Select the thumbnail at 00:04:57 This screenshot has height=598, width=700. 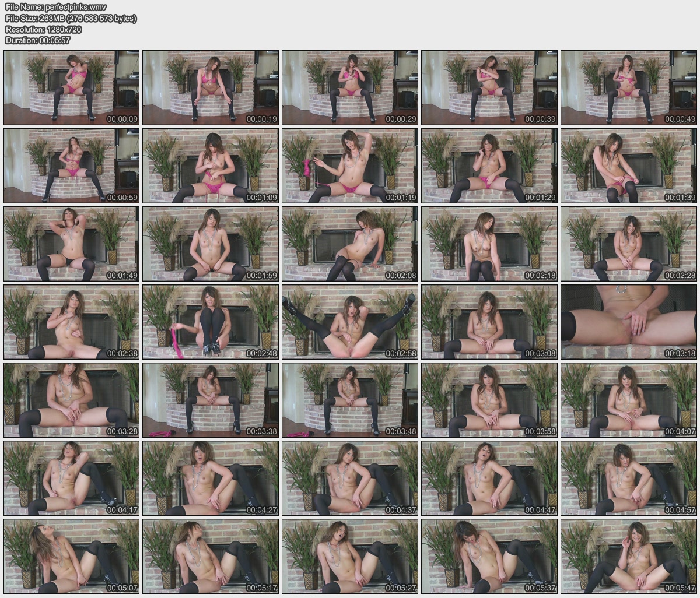[x=629, y=478]
